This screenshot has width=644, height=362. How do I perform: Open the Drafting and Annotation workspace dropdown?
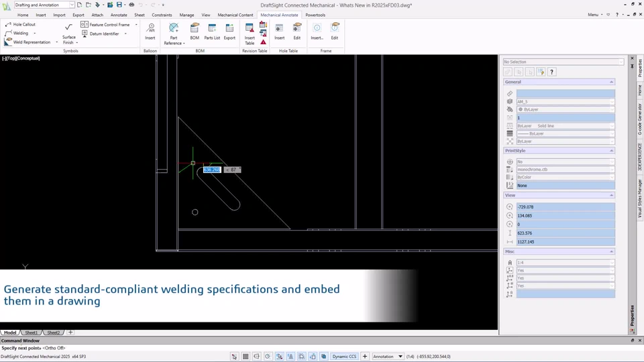coord(72,5)
